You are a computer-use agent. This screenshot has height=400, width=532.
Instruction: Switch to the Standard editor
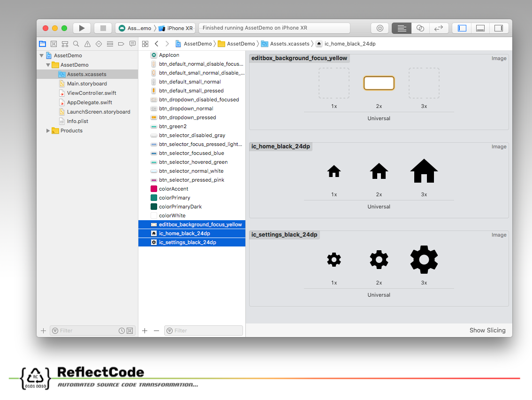[402, 28]
